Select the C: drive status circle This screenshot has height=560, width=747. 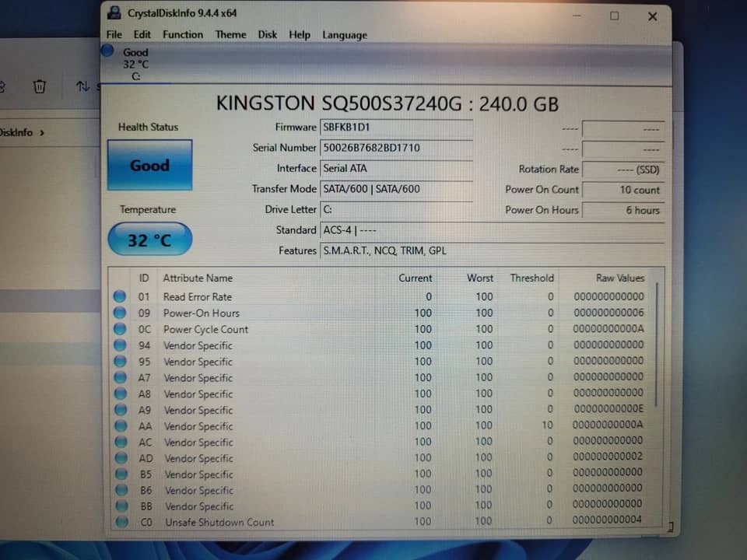coord(107,50)
